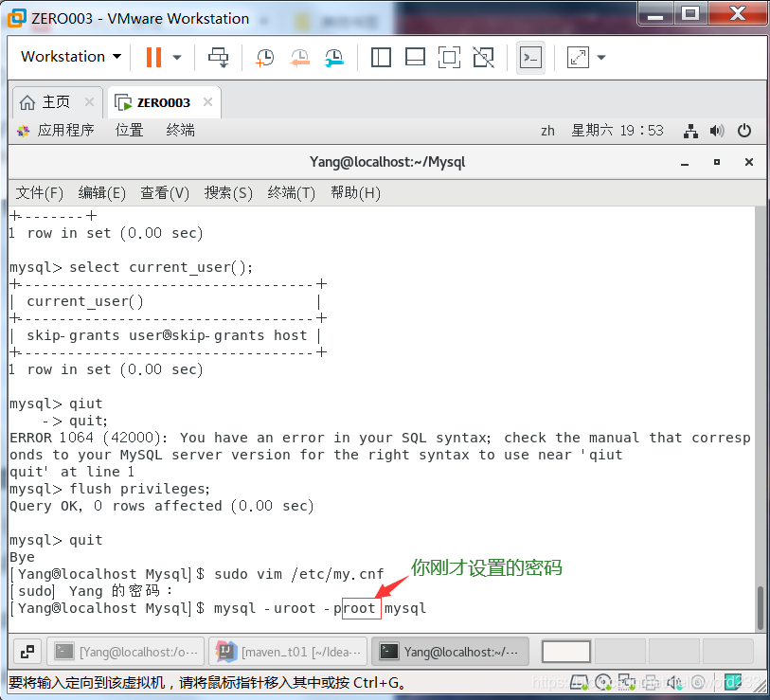Click 'sudo vim /etc/my.cnf' command line
The image size is (770, 700).
tap(299, 574)
